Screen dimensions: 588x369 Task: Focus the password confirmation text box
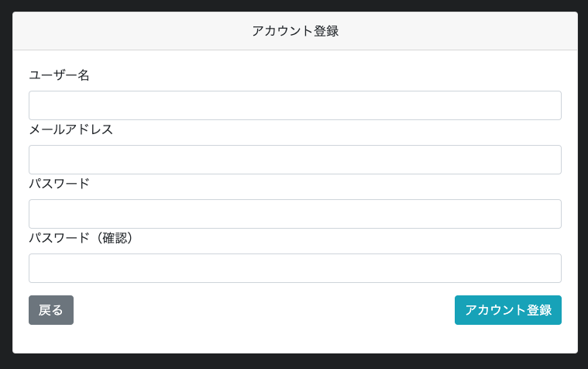294,268
